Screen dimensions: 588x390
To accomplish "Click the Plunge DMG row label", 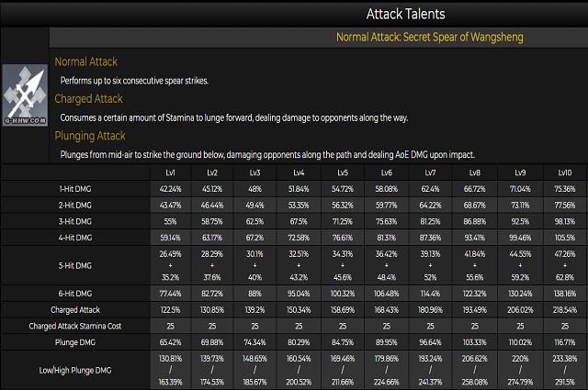I will click(x=75, y=342).
